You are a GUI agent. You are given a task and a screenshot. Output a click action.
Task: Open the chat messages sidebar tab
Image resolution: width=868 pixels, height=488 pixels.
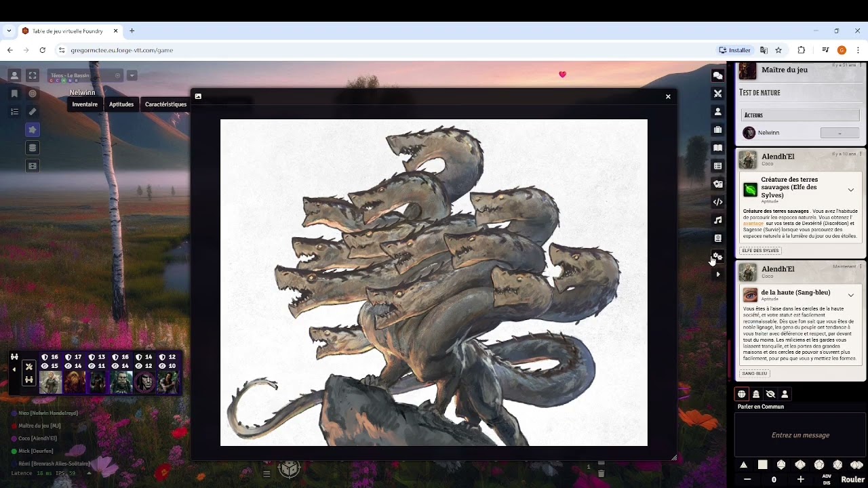pos(717,75)
